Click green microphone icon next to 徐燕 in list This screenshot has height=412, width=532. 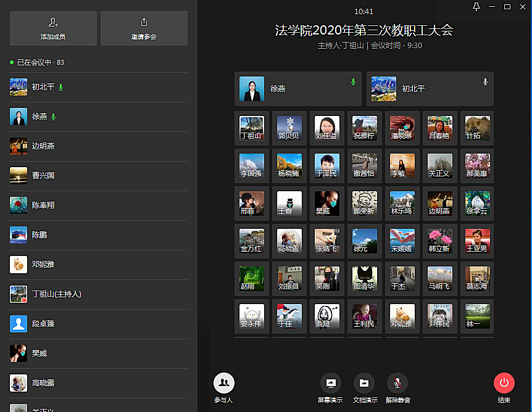[54, 117]
